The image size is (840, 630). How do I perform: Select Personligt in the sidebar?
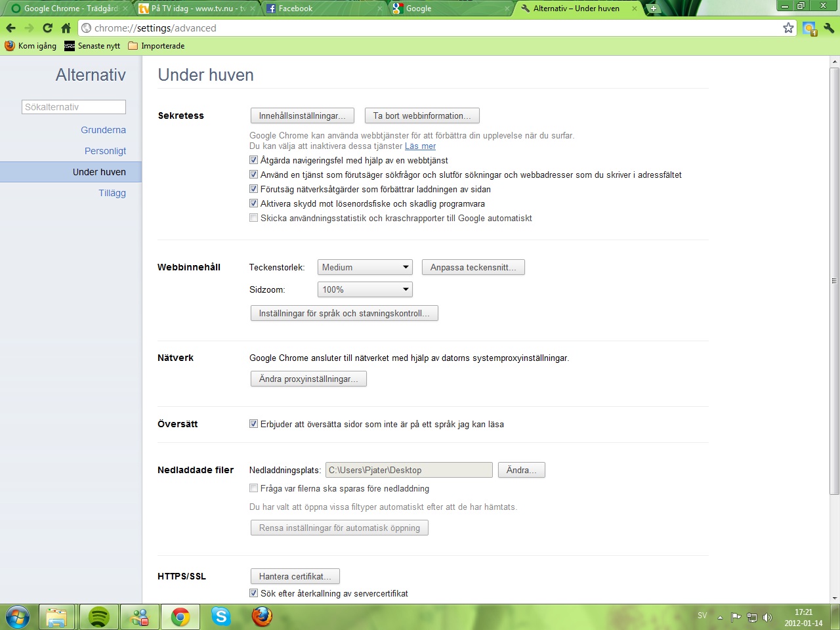pos(105,151)
